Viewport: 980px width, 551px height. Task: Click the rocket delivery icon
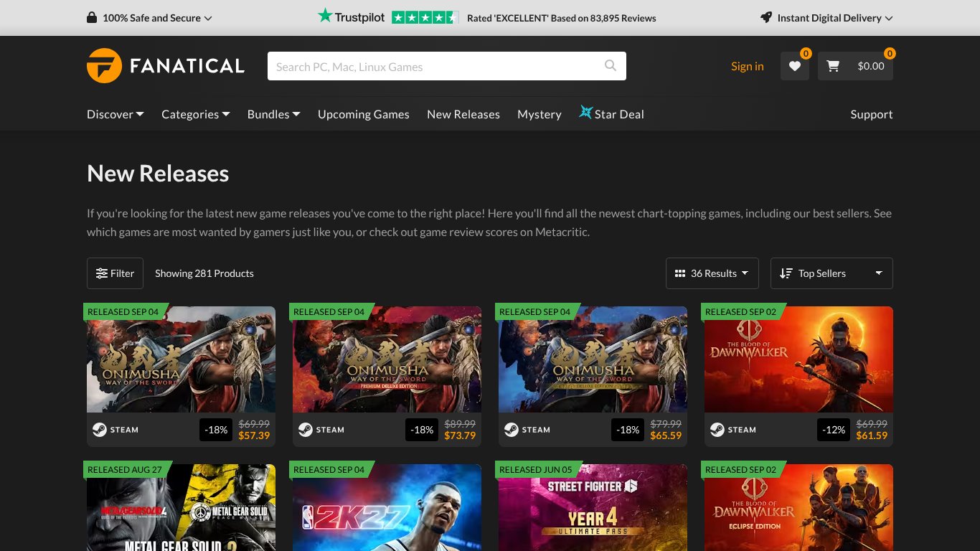coord(766,18)
